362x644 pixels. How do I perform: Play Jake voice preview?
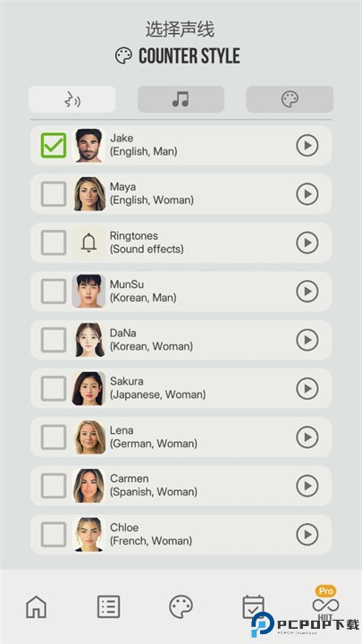pyautogui.click(x=307, y=146)
